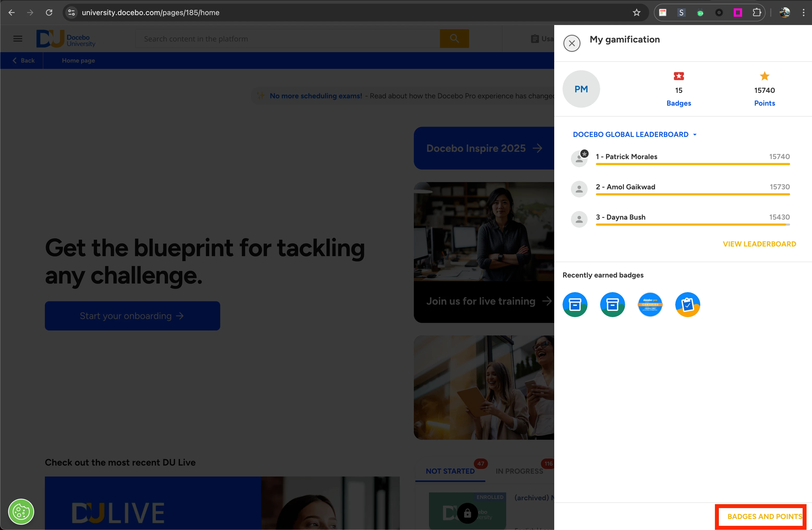The image size is (812, 530).
Task: Open the first recently earned archive badge
Action: tap(575, 305)
